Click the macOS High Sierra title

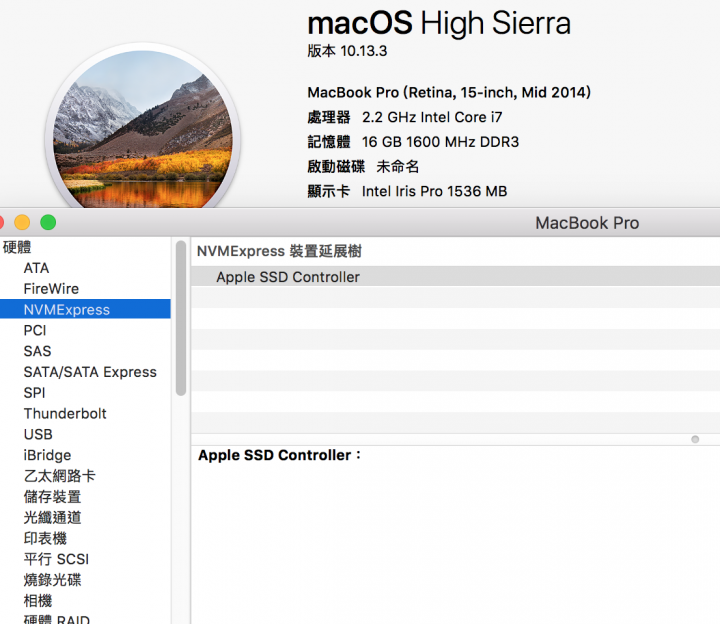[439, 23]
